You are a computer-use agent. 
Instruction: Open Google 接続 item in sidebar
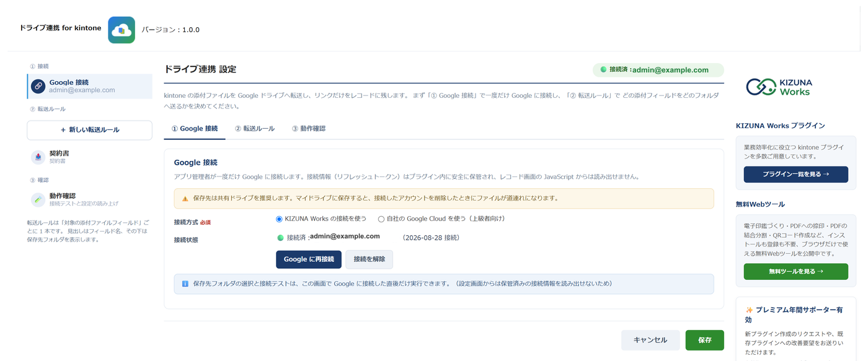coord(90,86)
